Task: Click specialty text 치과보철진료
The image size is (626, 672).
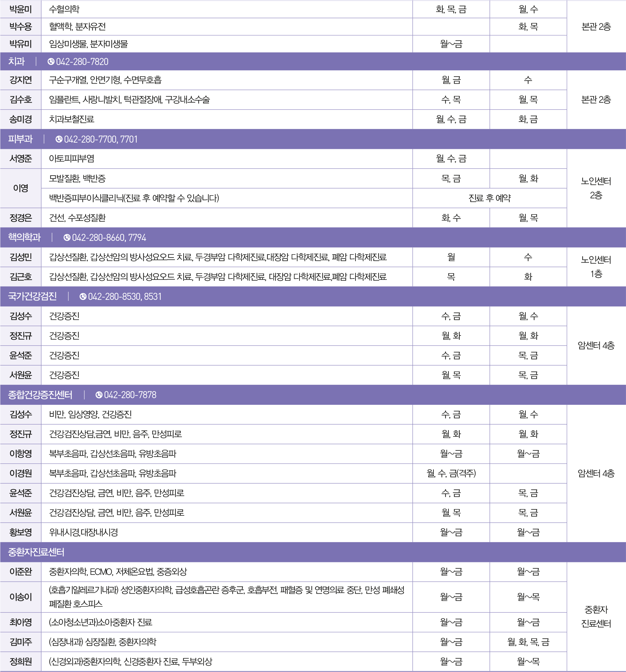Action: click(72, 119)
